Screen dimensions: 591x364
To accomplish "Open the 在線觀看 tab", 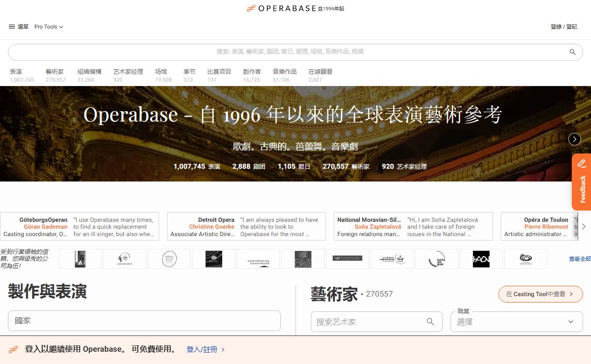I will (320, 75).
